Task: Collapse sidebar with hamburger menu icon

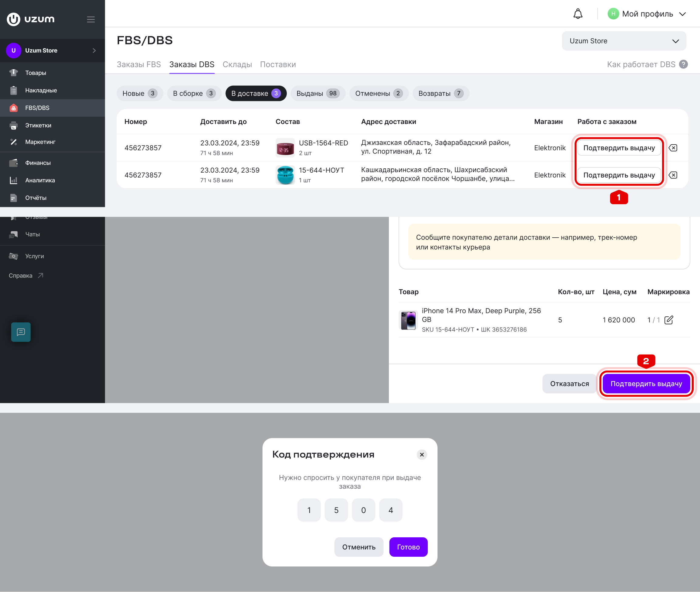Action: tap(91, 19)
